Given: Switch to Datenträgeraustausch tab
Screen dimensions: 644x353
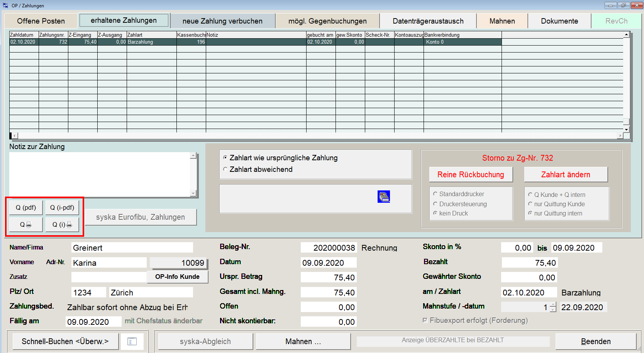Looking at the screenshot, I should click(428, 21).
